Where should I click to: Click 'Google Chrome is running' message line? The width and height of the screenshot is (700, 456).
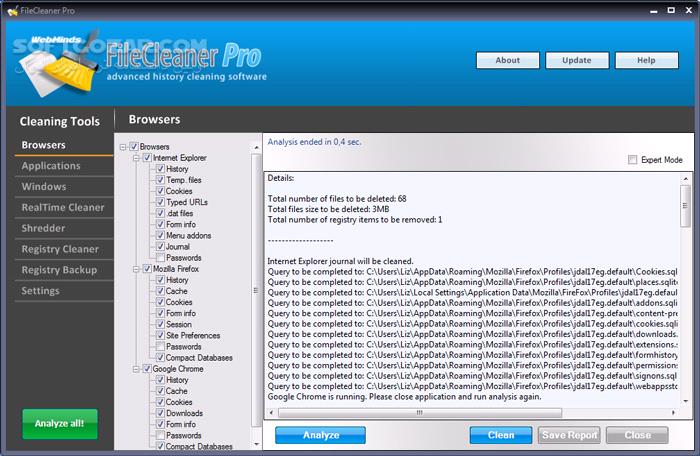404,397
